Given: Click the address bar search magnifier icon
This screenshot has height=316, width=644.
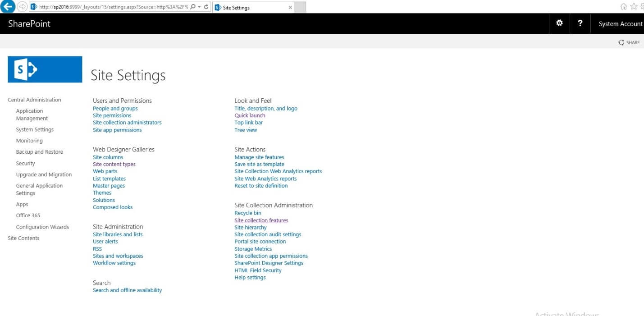Looking at the screenshot, I should tap(193, 7).
